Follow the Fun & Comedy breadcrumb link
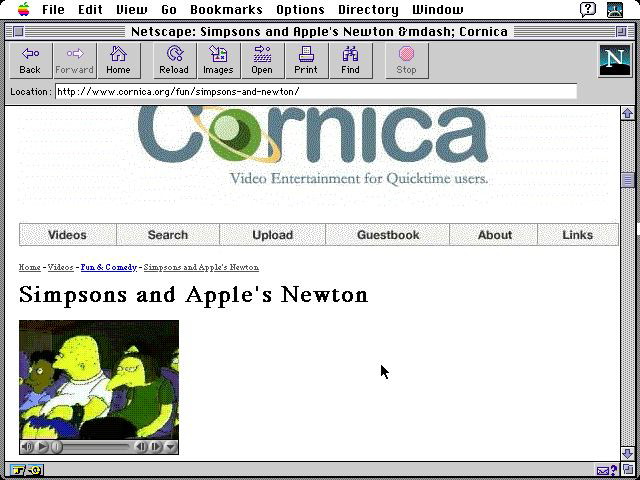Screen dimensions: 640x480 click(108, 268)
